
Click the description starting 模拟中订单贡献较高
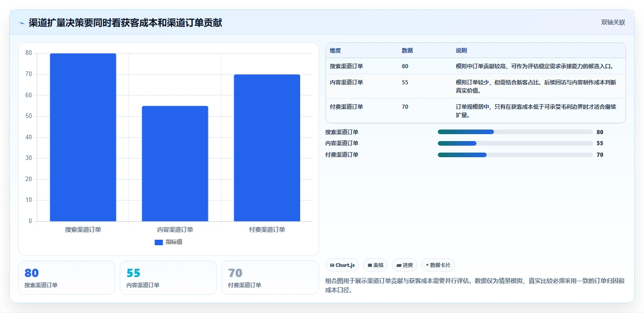534,66
